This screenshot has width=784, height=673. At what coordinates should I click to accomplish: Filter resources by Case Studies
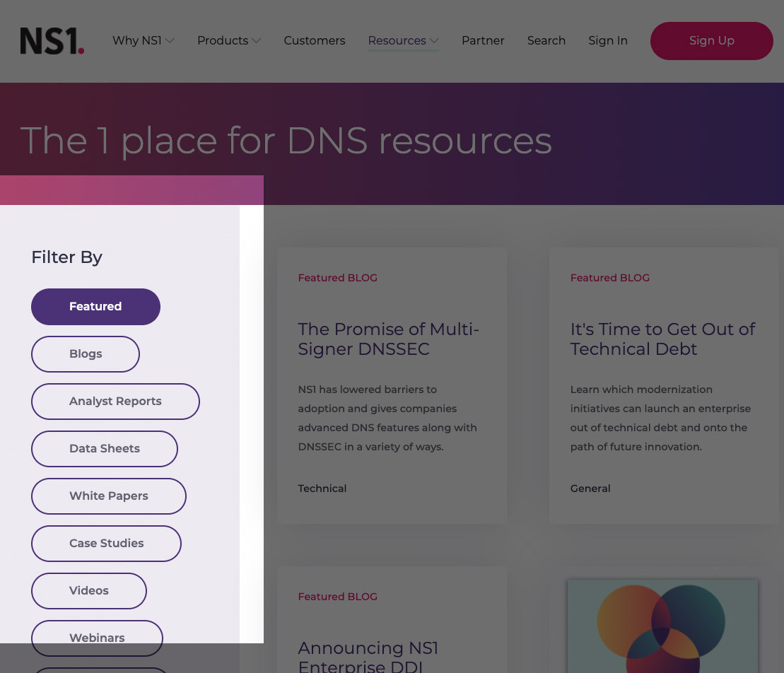107,544
